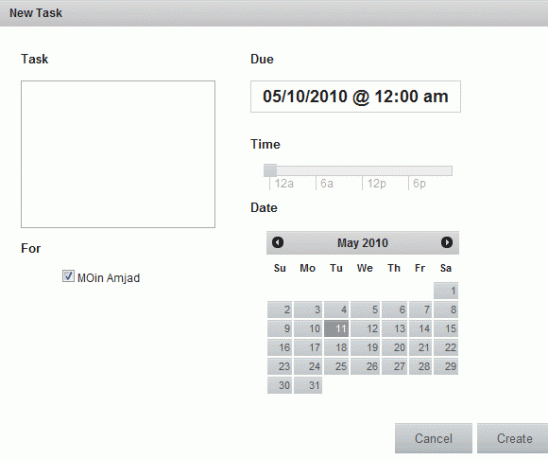Focus the Task description text area
548x460 pixels.
(118, 154)
